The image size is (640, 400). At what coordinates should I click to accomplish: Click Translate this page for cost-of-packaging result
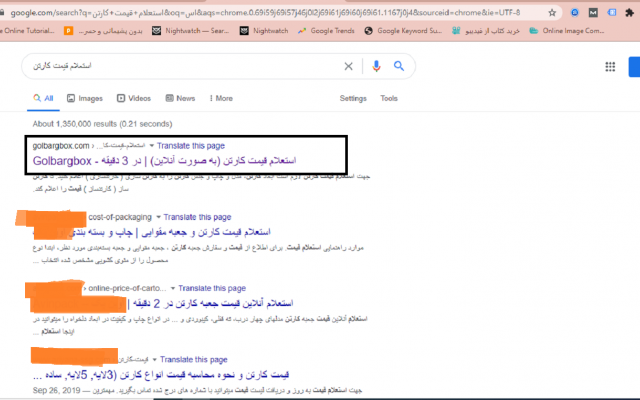197,217
